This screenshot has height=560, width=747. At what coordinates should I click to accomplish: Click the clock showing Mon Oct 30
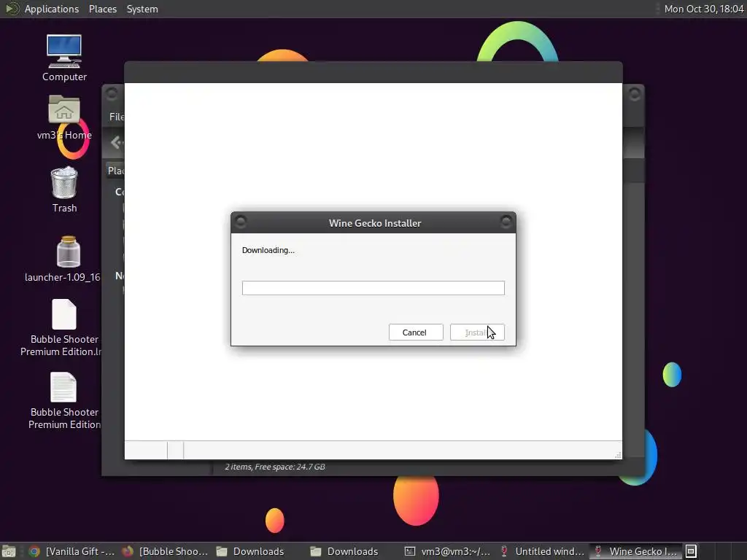(x=704, y=9)
